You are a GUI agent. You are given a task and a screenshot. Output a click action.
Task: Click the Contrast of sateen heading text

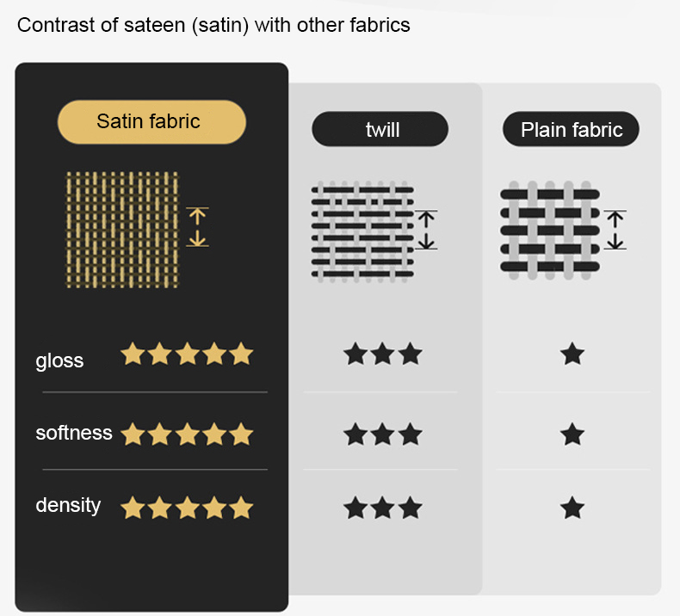(x=213, y=25)
